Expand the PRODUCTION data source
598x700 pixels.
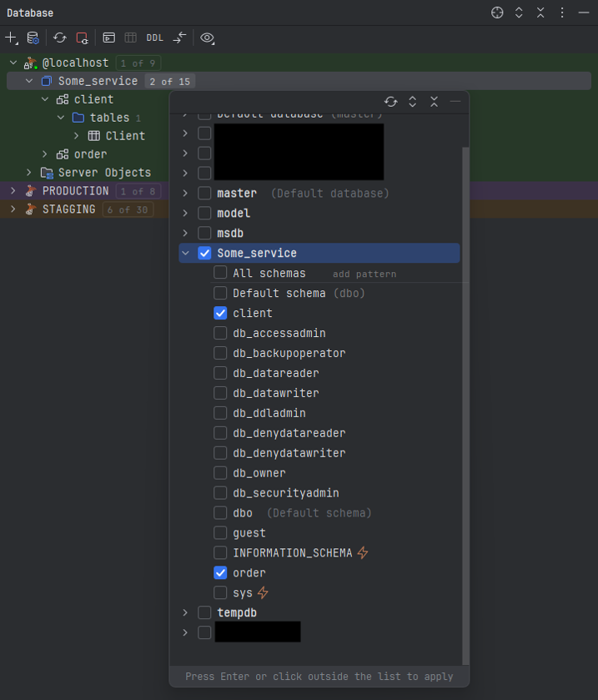(x=13, y=191)
